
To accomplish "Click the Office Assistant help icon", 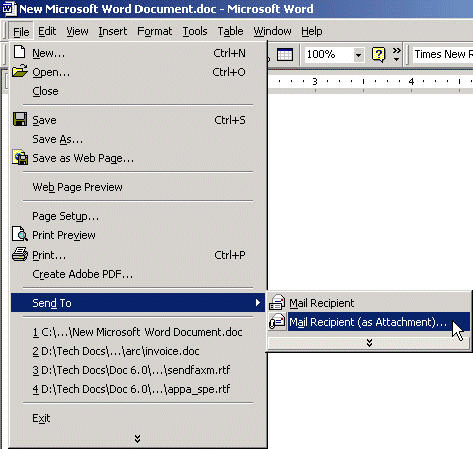I will pyautogui.click(x=378, y=54).
